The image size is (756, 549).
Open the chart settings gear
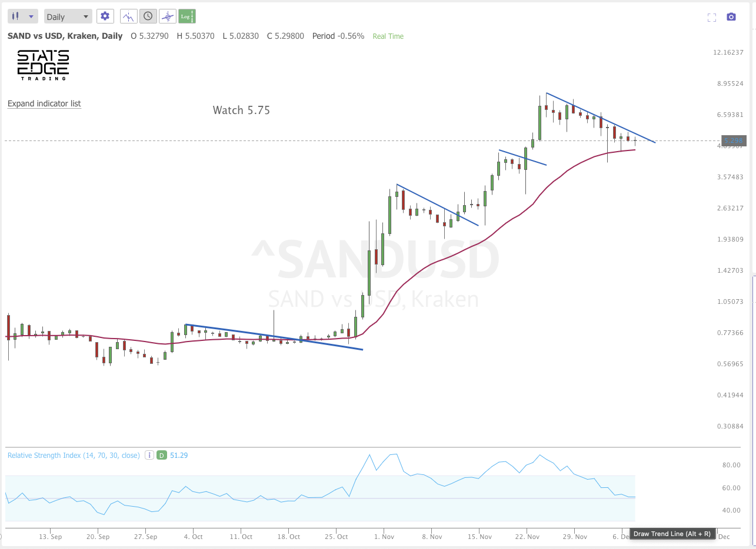point(105,16)
